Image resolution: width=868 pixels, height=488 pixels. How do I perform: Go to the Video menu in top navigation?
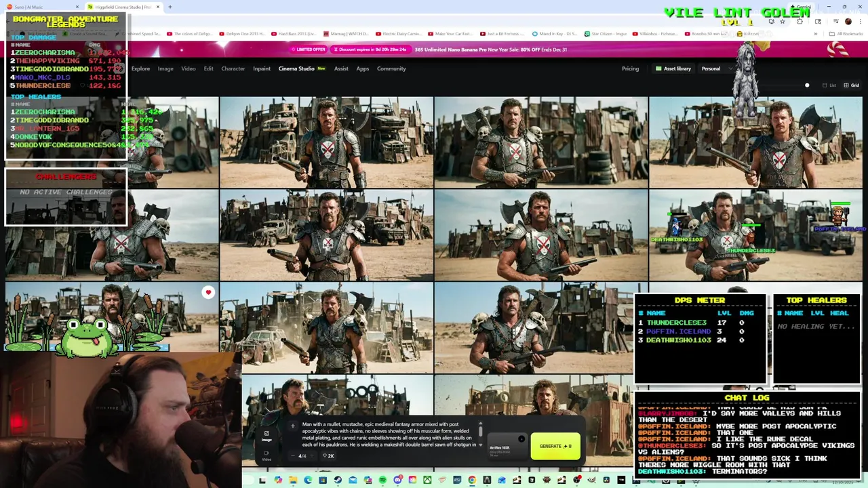[189, 68]
